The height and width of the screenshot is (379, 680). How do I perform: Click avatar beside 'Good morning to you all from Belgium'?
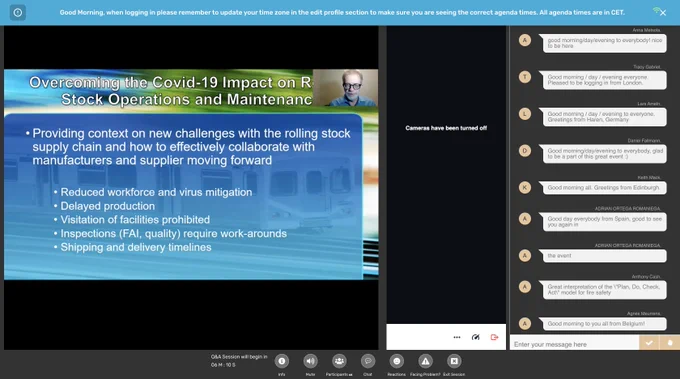pos(525,323)
